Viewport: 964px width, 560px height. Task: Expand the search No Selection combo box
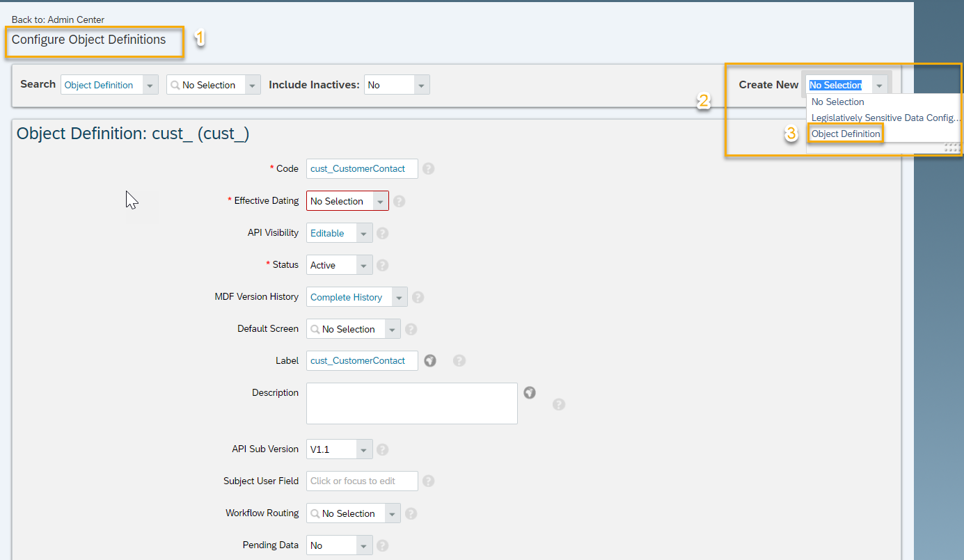pos(253,85)
